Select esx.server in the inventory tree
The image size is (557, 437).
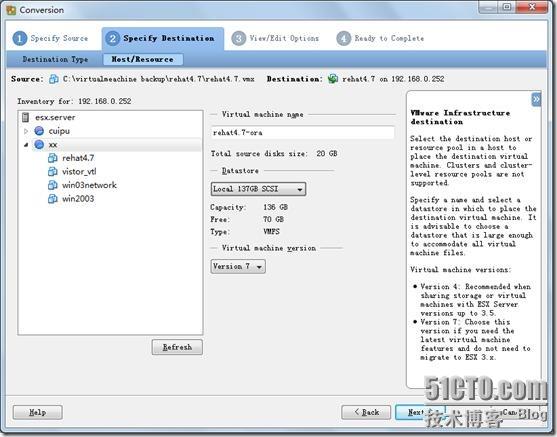pyautogui.click(x=55, y=117)
